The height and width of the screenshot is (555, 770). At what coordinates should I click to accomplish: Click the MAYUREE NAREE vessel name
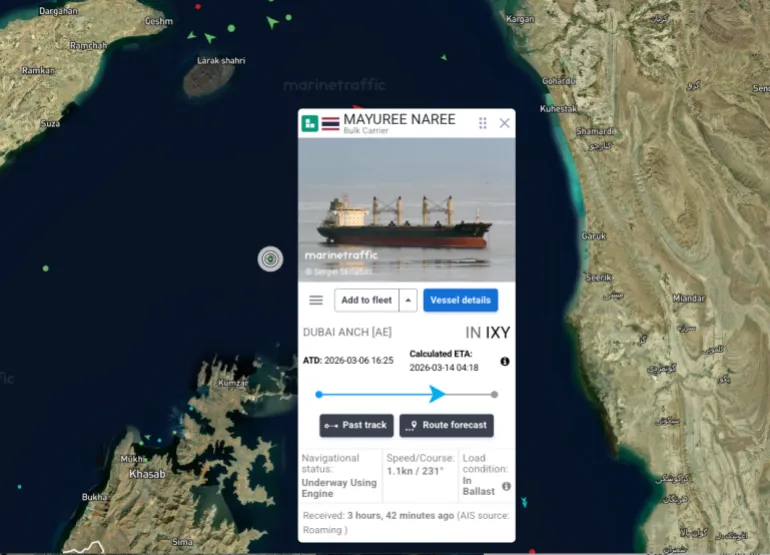click(x=399, y=119)
